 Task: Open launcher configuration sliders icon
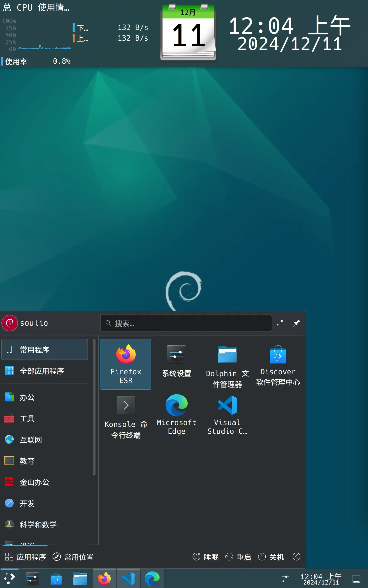coord(281,323)
